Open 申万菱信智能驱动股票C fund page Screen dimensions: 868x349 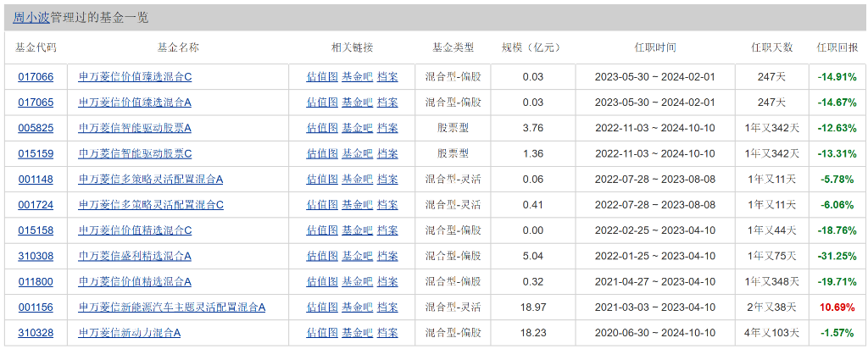click(x=135, y=153)
